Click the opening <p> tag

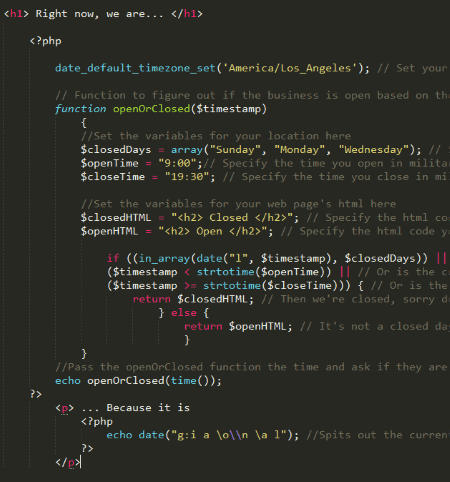64,408
